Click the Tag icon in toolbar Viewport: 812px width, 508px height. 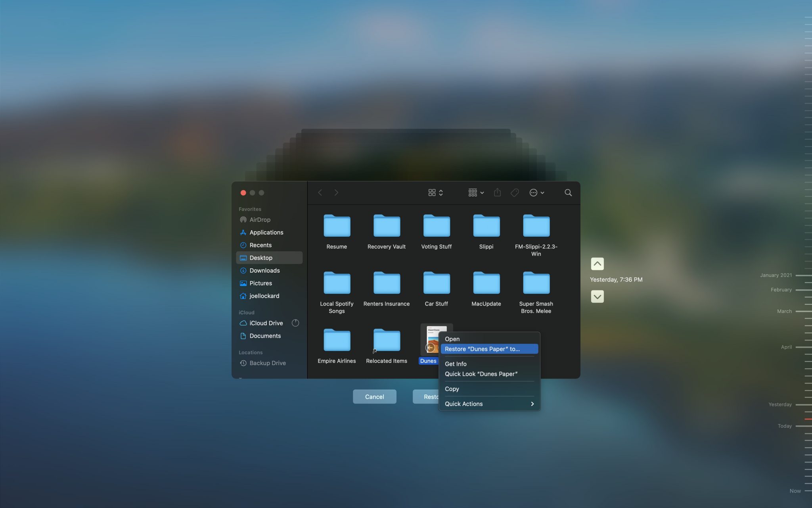click(x=515, y=192)
